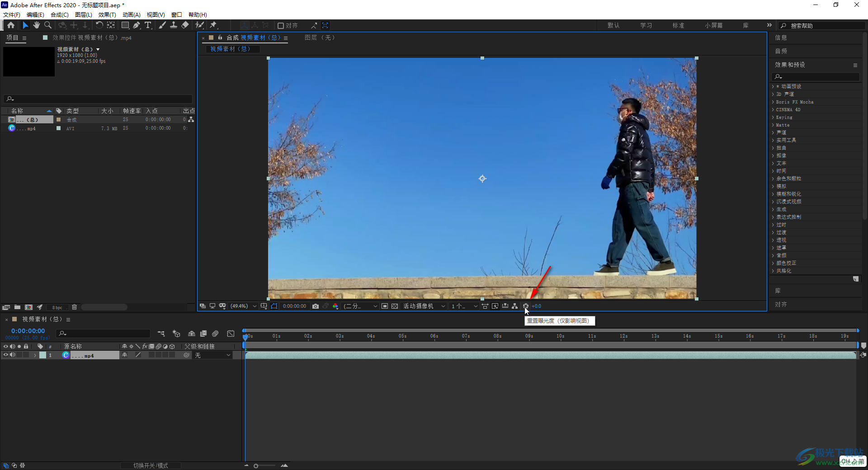
Task: Open the 活动摄像机 camera dropdown
Action: pyautogui.click(x=424, y=306)
